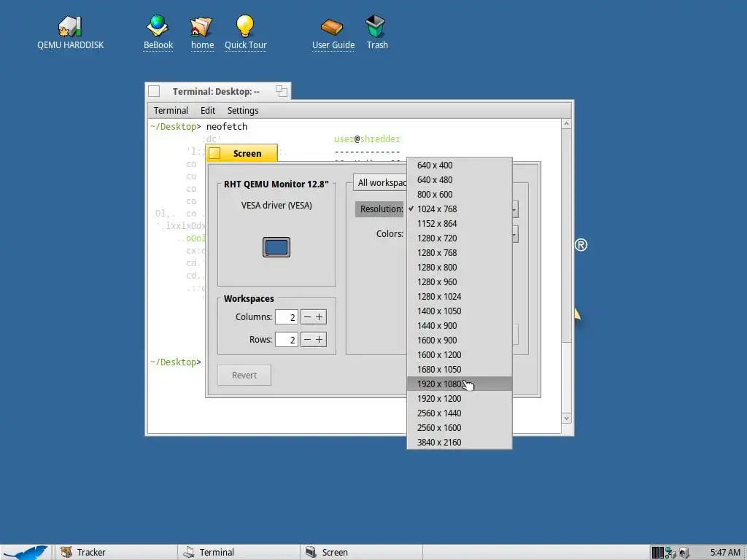Click the Terminal window close box
This screenshot has height=560, width=747.
(x=154, y=91)
